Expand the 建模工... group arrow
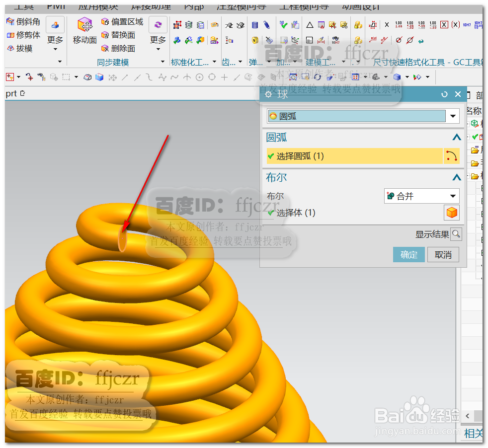The image size is (488, 448). point(343,62)
